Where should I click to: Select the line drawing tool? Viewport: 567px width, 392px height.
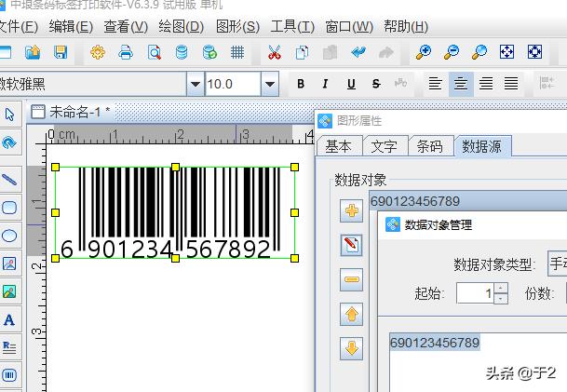tap(9, 179)
